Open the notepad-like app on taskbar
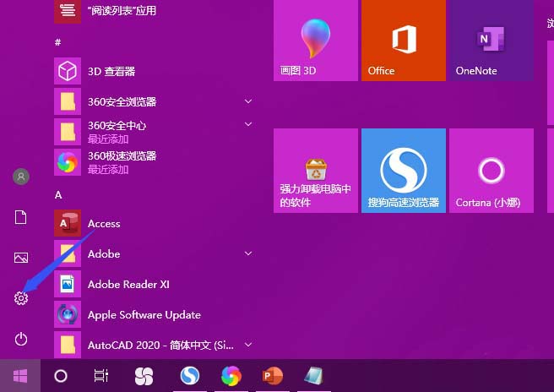 (313, 375)
